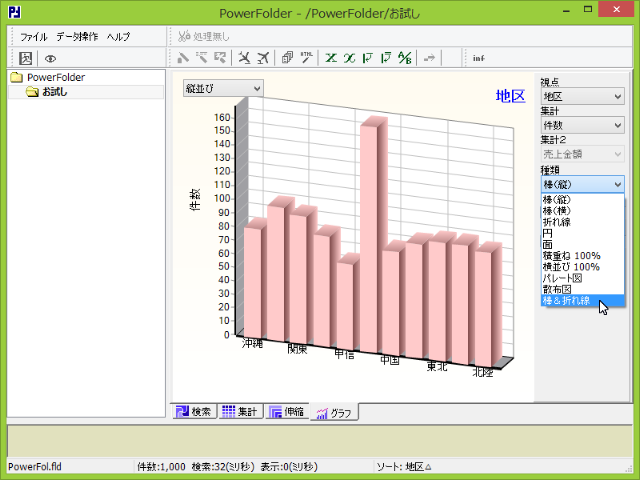
Task: Open the ファイル menu
Action: [x=34, y=36]
